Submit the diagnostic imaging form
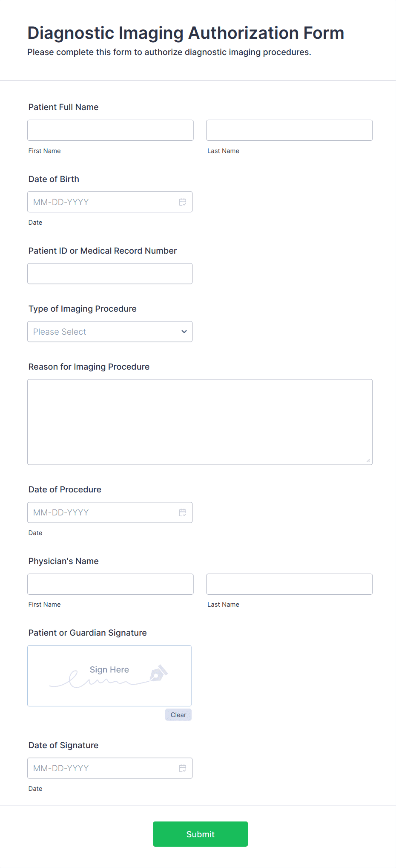This screenshot has height=868, width=396. tap(200, 833)
